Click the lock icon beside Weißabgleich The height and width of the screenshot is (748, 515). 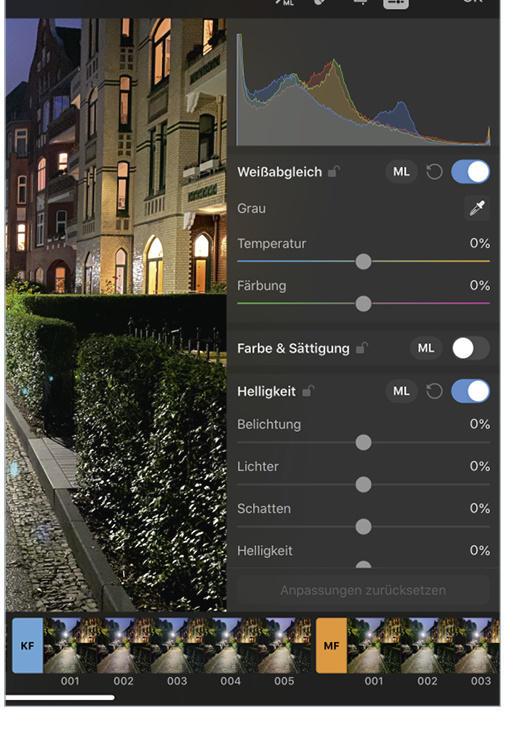pyautogui.click(x=334, y=171)
